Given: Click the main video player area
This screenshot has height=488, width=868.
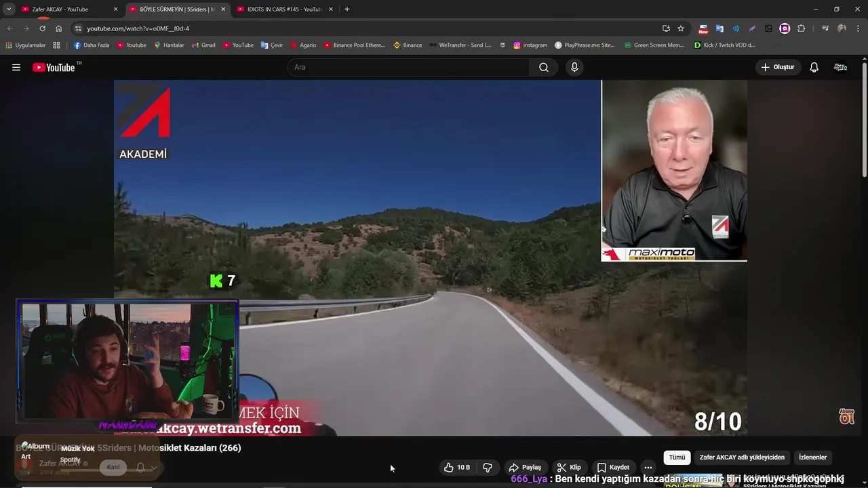Looking at the screenshot, I should click(x=431, y=258).
